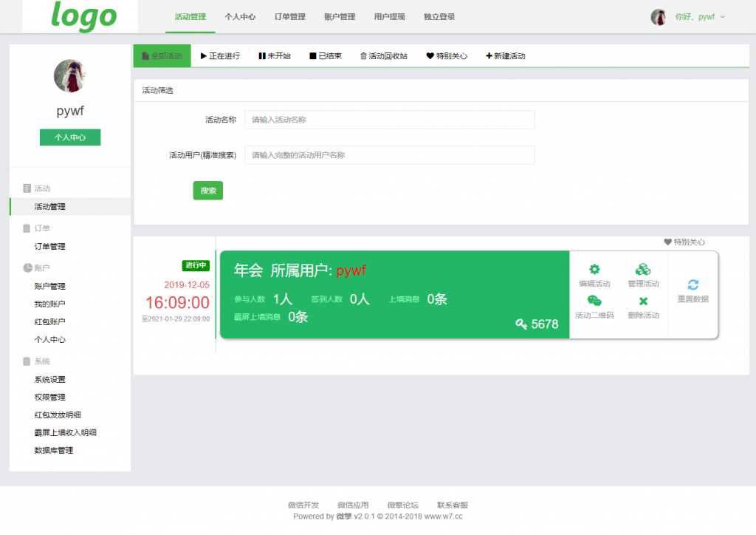Show 未开始 activities
Viewport: 756px width, 535px height.
tap(275, 56)
